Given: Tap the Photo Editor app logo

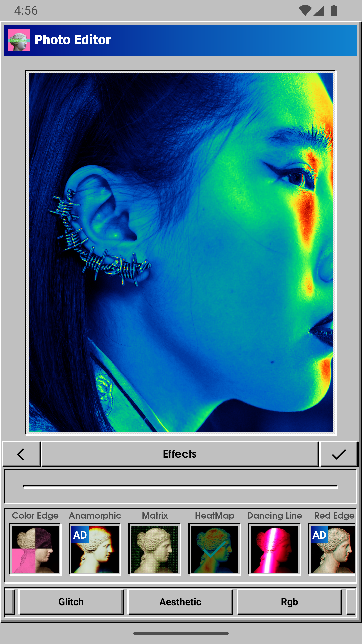Looking at the screenshot, I should tap(19, 40).
